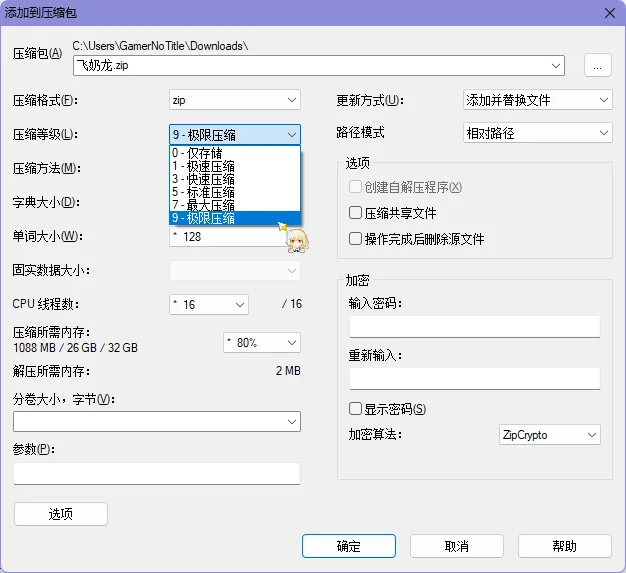Enable the compress shared files checkbox
Viewport: 626px width, 573px height.
[355, 213]
